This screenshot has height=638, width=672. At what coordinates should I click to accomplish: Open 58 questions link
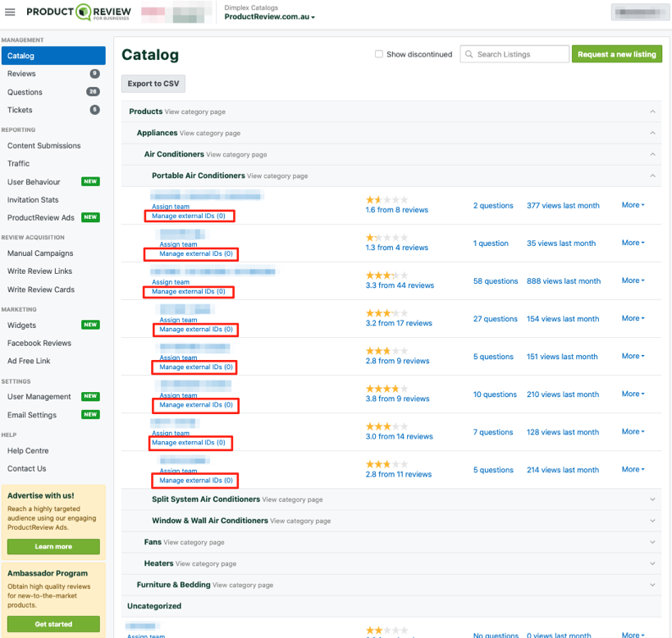[x=496, y=281]
